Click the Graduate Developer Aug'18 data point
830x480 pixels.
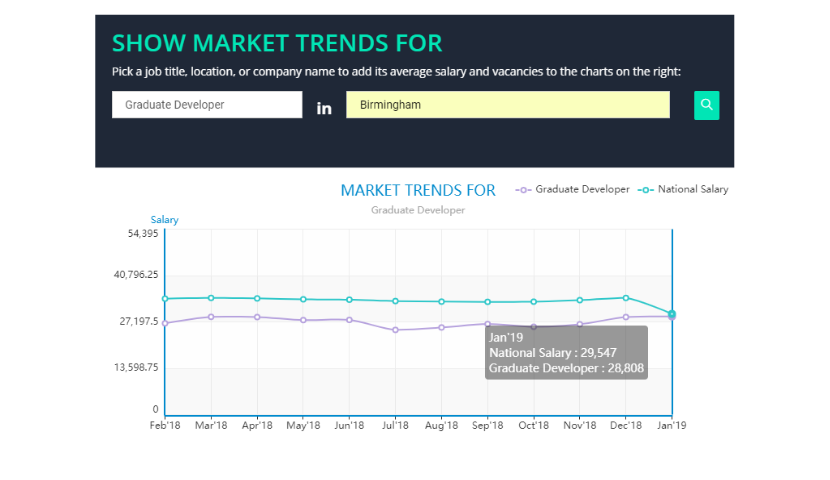pos(441,328)
